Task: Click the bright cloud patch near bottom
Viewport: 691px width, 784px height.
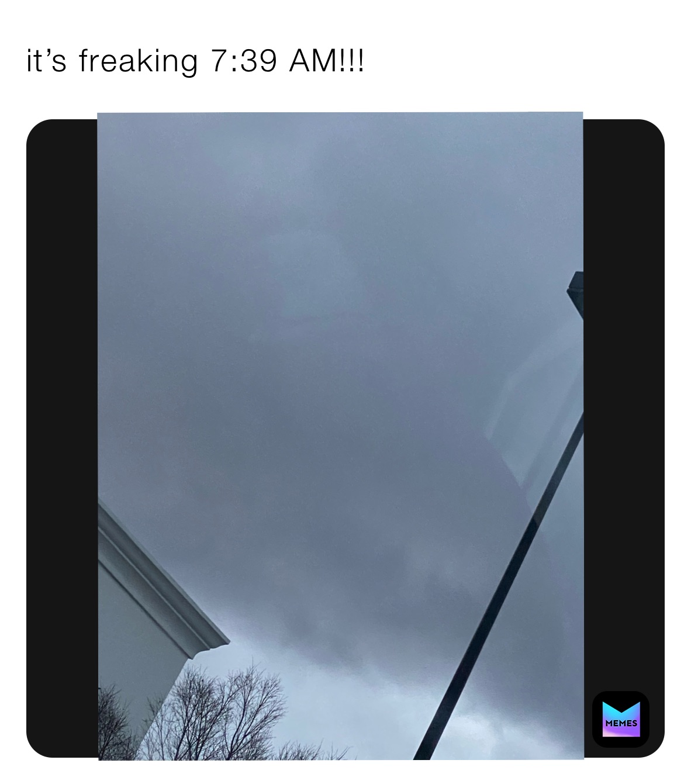Action: (x=327, y=690)
